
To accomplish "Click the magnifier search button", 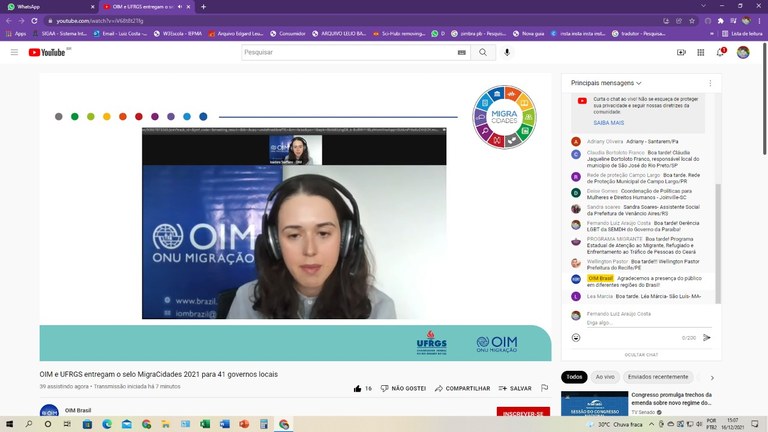I will coord(483,52).
